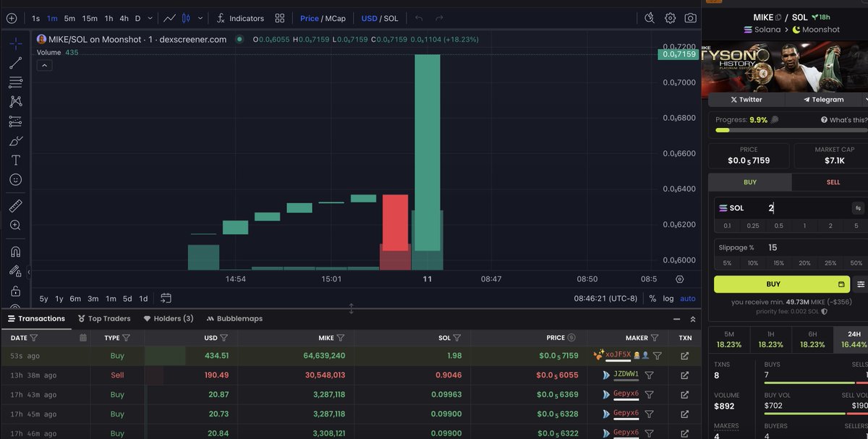Open quick search in the chart toolbar

[650, 18]
